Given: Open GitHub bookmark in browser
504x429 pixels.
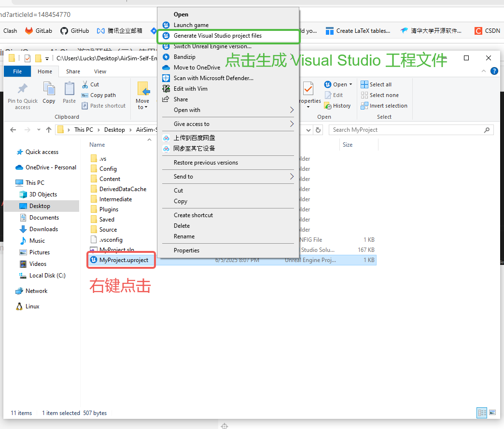Looking at the screenshot, I should (x=74, y=31).
